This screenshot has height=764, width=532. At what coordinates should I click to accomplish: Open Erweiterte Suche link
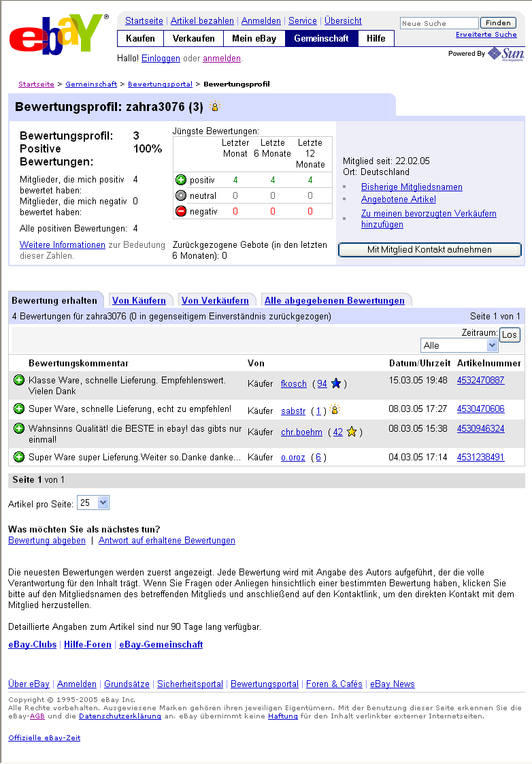(486, 35)
